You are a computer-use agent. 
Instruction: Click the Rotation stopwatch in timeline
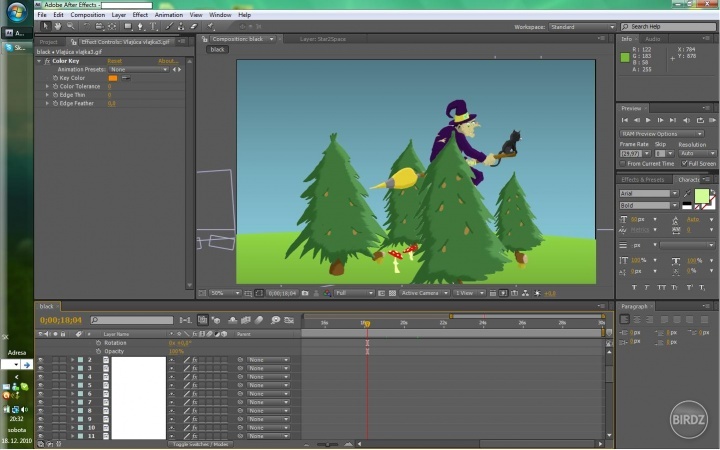point(98,343)
